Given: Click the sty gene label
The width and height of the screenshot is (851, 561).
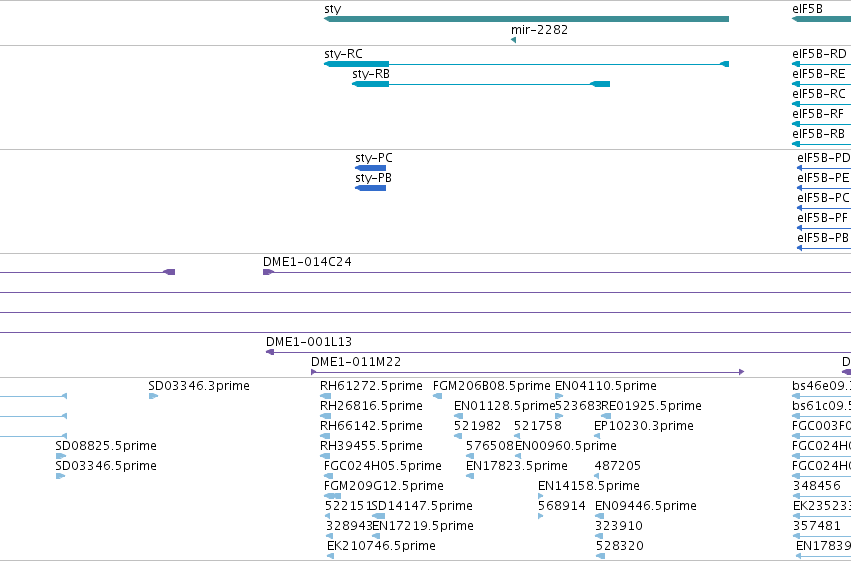Looking at the screenshot, I should 332,9.
